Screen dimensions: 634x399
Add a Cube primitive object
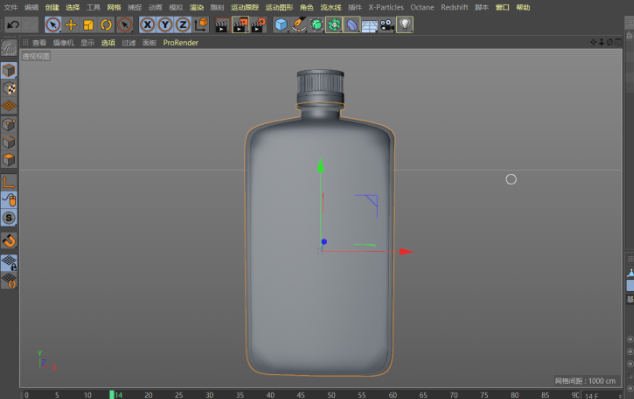click(x=281, y=25)
